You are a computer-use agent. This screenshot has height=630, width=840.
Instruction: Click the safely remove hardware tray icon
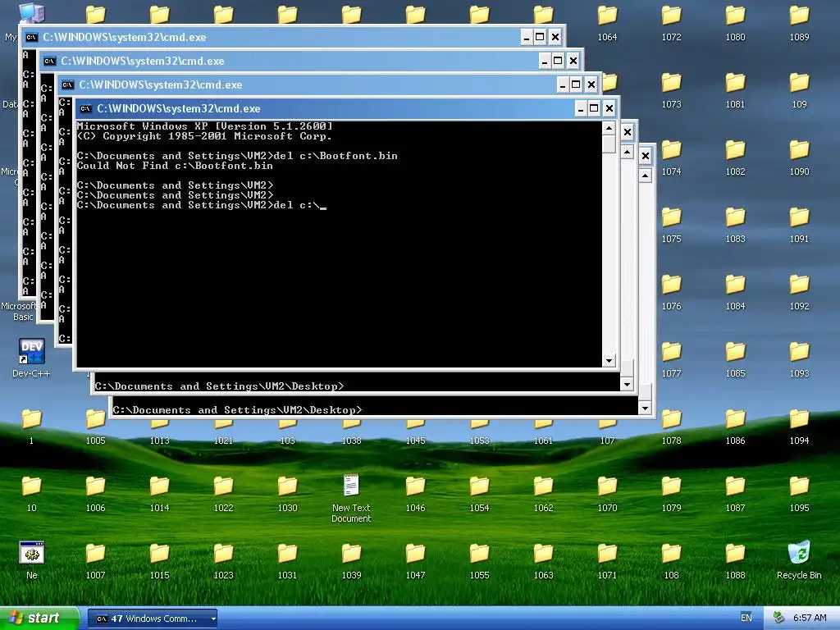coord(779,618)
